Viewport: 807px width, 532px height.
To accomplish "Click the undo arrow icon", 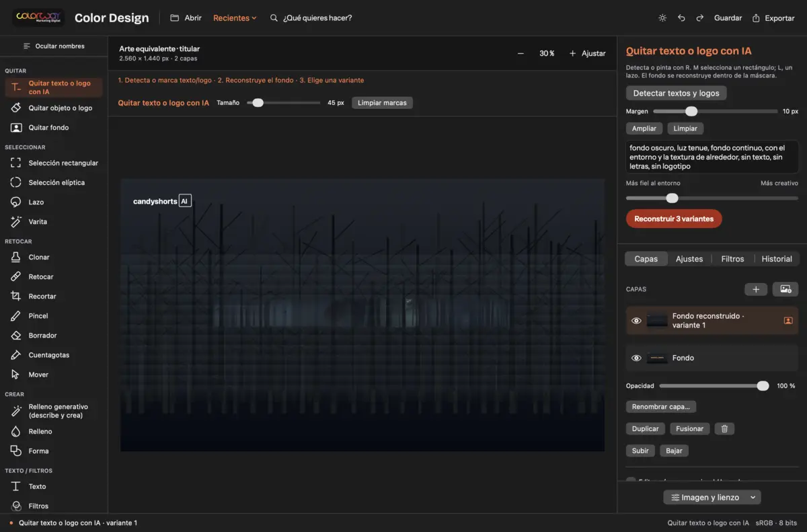I will click(681, 18).
